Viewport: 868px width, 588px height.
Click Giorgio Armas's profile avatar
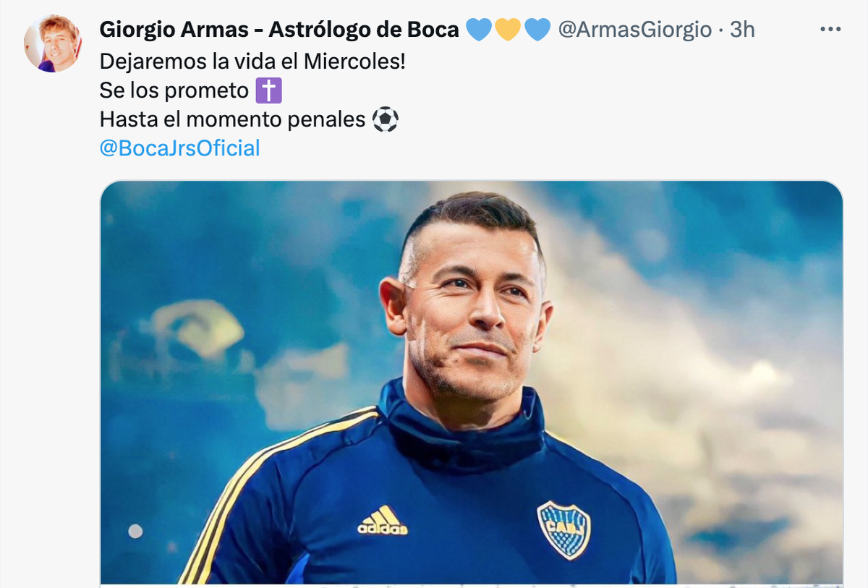(52, 43)
